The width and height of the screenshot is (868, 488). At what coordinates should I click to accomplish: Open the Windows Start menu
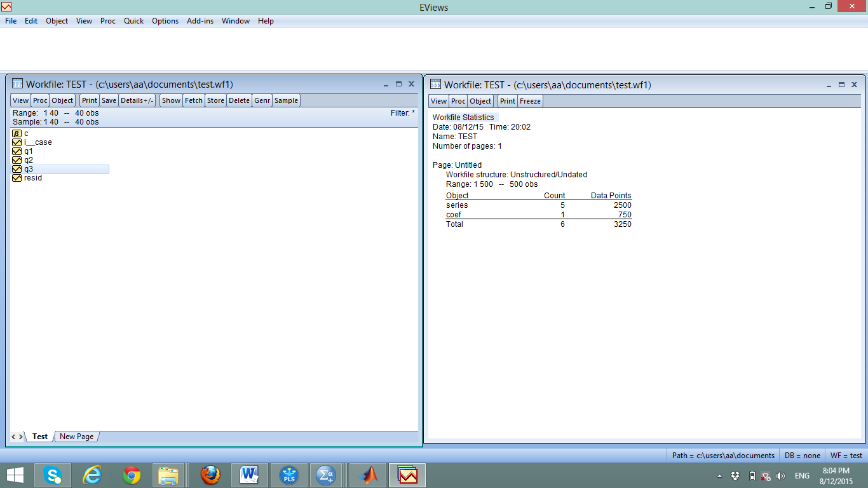tap(15, 475)
